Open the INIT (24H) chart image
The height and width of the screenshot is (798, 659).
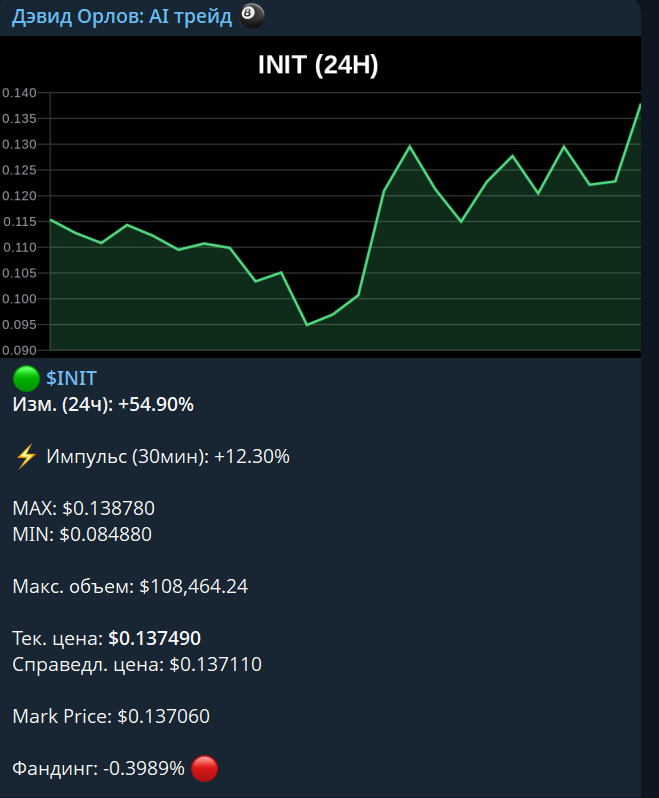coord(321,197)
